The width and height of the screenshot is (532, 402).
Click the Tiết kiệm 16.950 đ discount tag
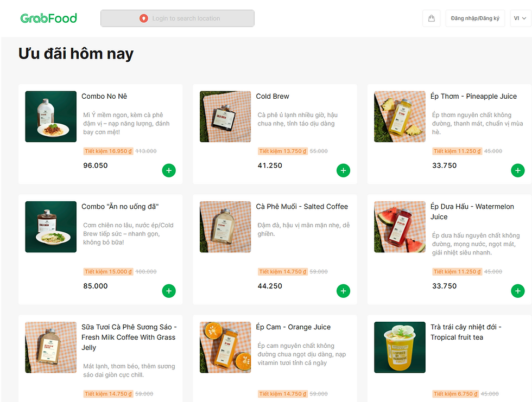(x=107, y=151)
